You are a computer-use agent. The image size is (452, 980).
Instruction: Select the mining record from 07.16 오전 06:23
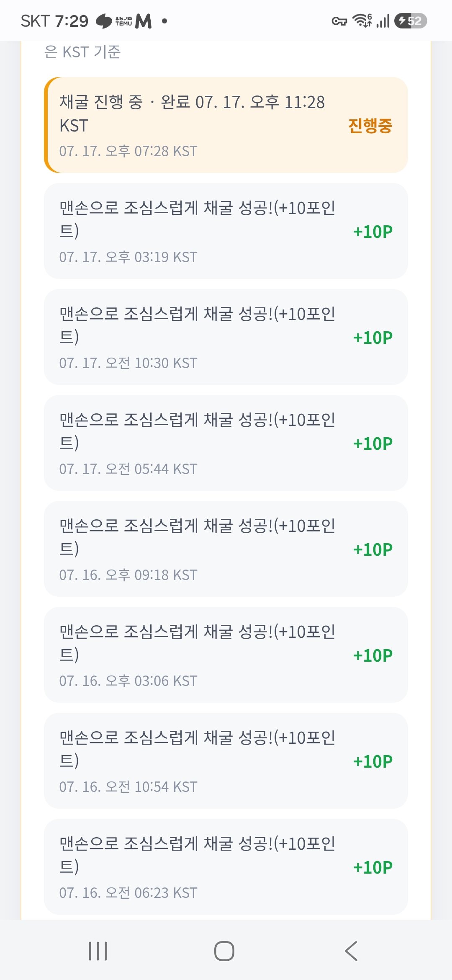click(226, 867)
